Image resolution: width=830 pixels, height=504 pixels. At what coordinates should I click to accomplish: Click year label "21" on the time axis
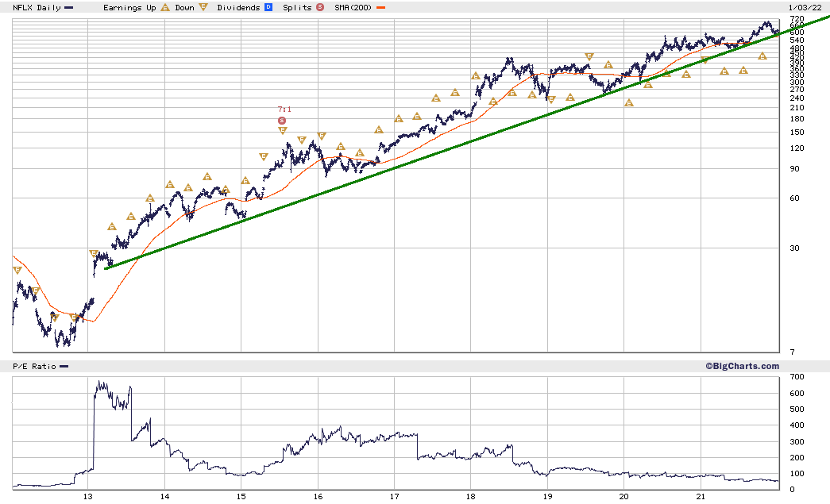pyautogui.click(x=701, y=497)
